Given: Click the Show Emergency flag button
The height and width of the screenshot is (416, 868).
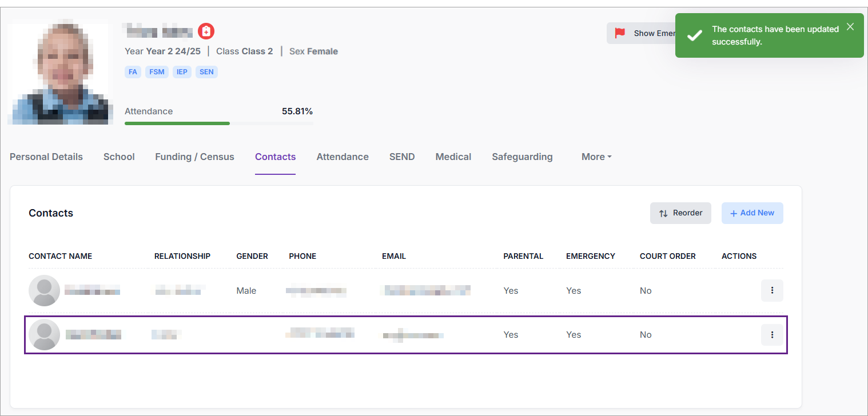Looking at the screenshot, I should click(640, 33).
